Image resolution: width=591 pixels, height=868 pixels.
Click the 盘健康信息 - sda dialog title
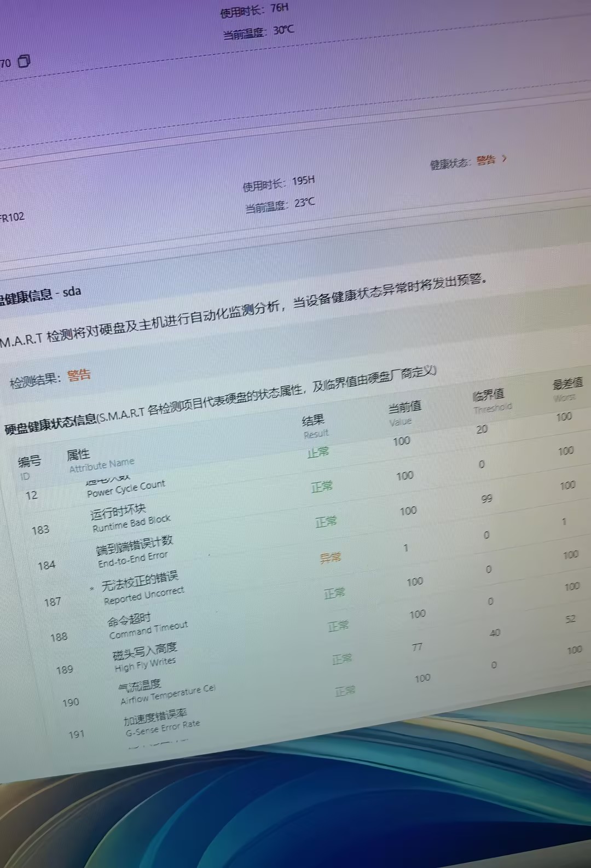click(x=40, y=295)
